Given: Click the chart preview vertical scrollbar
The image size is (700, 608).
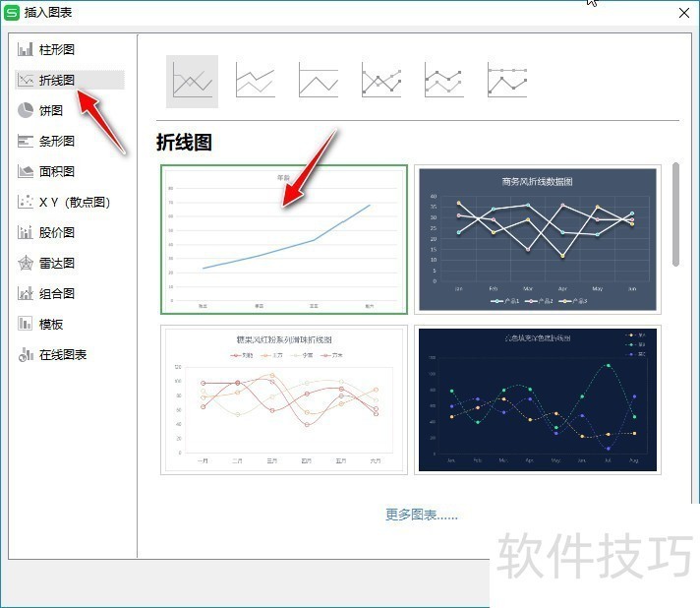Looking at the screenshot, I should click(675, 214).
